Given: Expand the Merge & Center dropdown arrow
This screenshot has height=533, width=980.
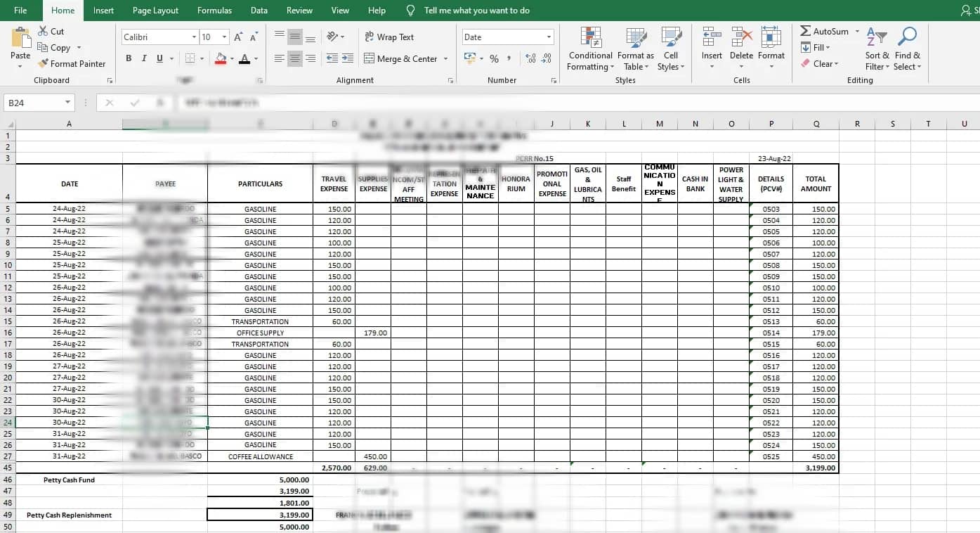Looking at the screenshot, I should click(446, 58).
